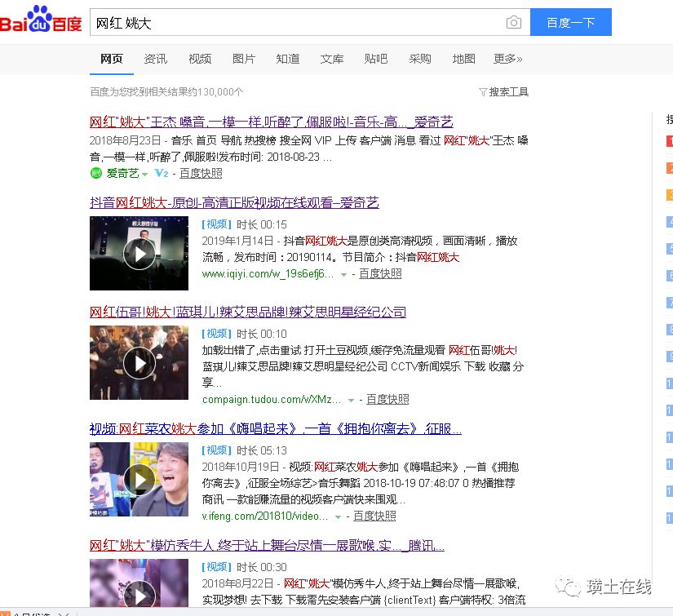
Task: Switch to the 视频 tab
Action: coord(200,59)
